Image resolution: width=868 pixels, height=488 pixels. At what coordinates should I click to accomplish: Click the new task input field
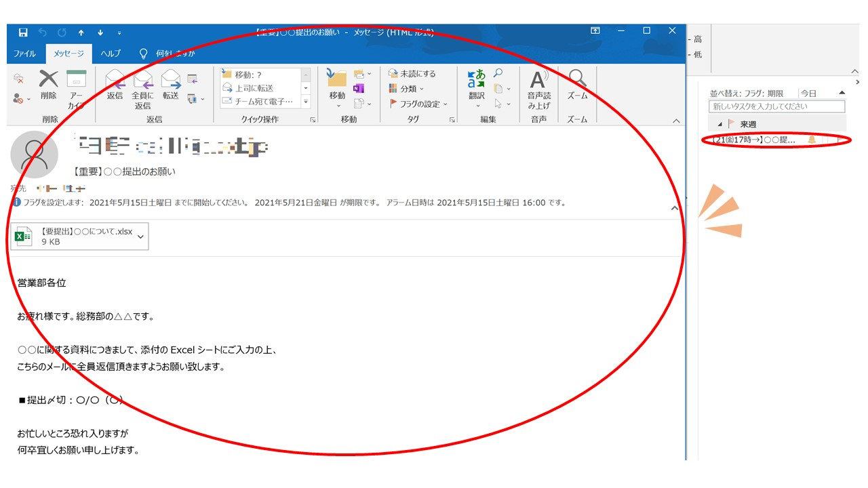pos(776,106)
